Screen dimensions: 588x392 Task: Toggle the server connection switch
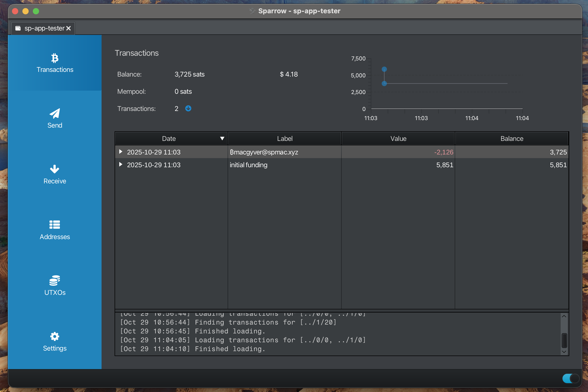click(571, 378)
